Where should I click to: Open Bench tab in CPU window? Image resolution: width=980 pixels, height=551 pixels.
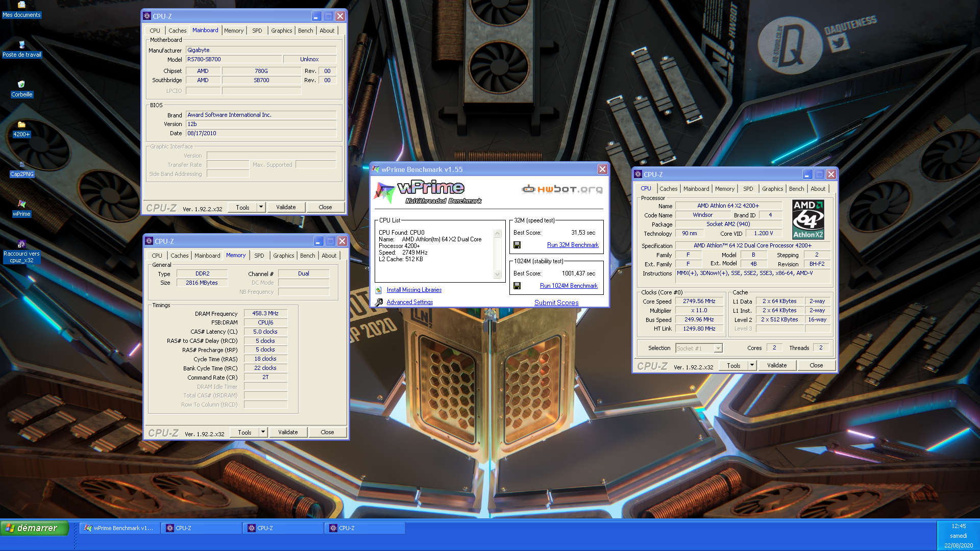coord(796,189)
